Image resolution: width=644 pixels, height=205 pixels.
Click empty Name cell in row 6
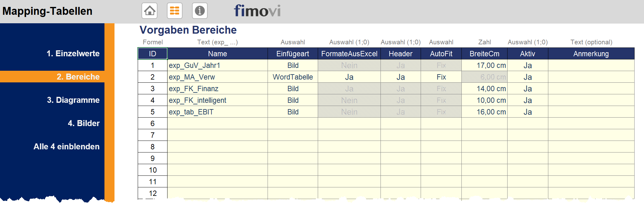(x=217, y=124)
